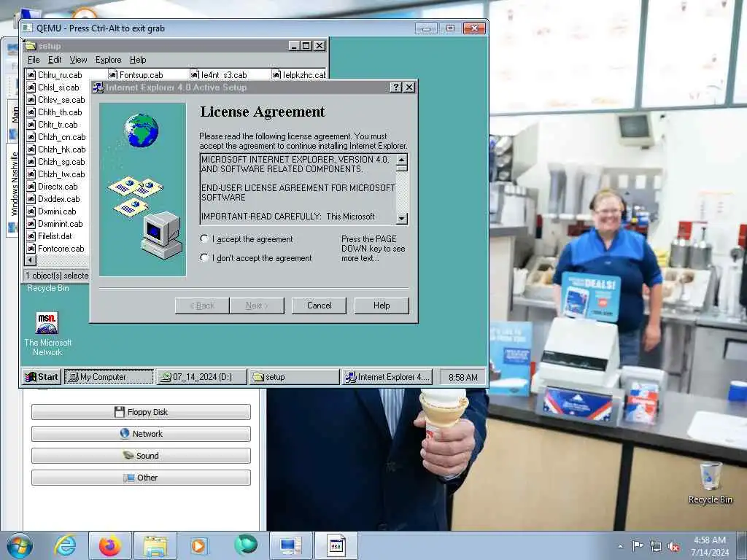Click the network tray icon
Image resolution: width=747 pixels, height=560 pixels.
tap(656, 547)
